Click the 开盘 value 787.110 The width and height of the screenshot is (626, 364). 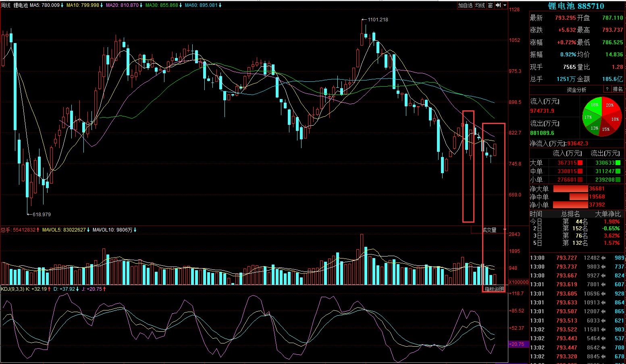[613, 18]
